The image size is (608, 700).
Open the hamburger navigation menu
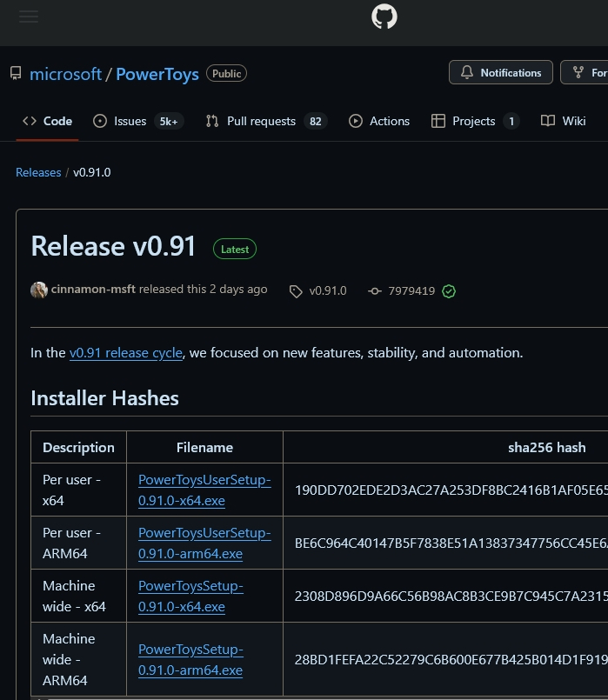click(29, 17)
